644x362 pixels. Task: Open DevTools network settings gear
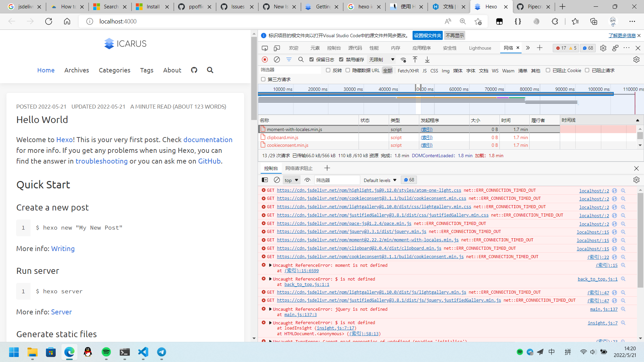pos(637,59)
